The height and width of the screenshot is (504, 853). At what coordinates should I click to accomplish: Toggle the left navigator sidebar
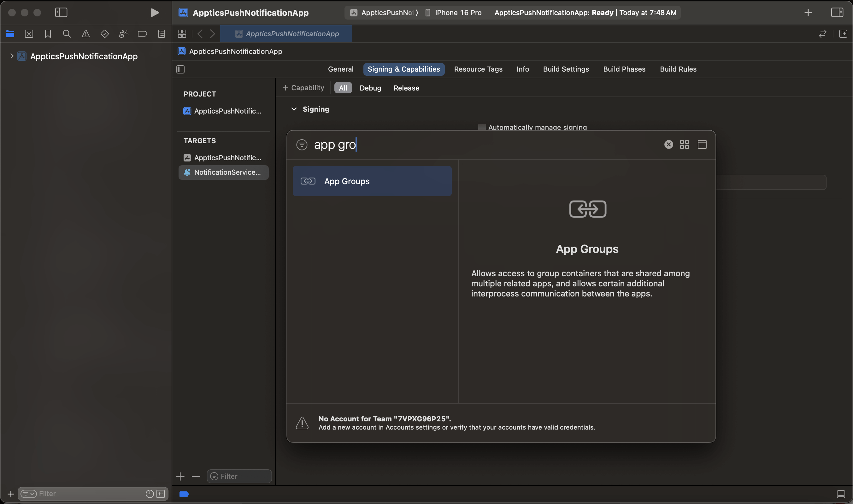click(x=61, y=13)
